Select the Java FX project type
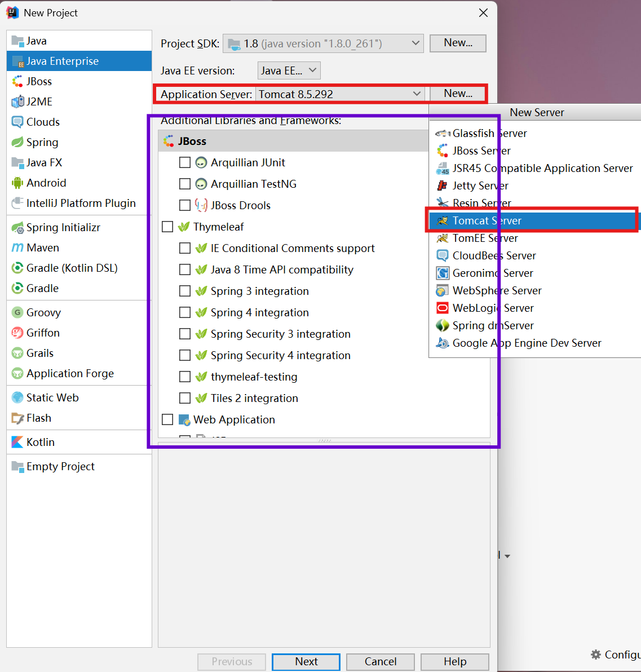The width and height of the screenshot is (641, 672). pos(79,163)
